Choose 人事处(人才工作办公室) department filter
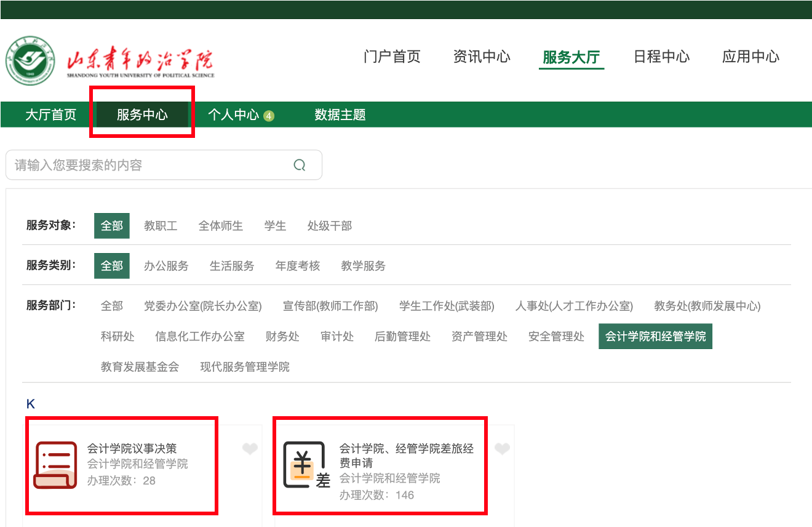 coord(574,306)
